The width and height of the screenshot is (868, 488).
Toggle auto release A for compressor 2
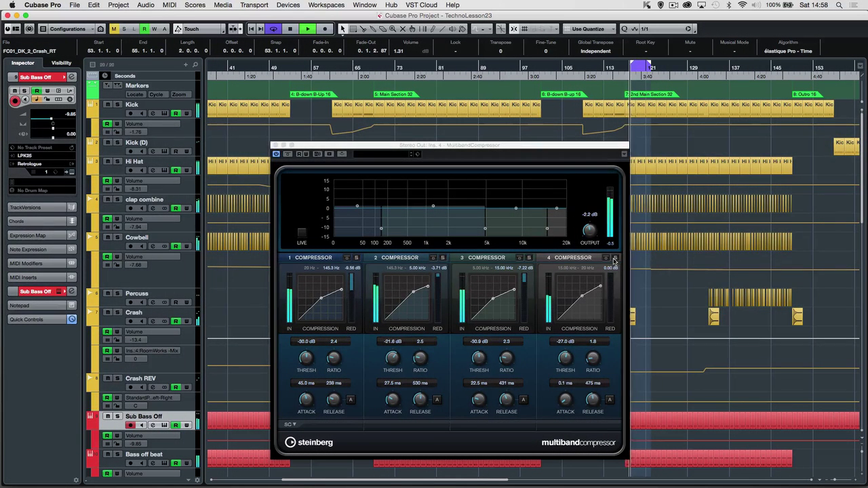click(x=437, y=400)
